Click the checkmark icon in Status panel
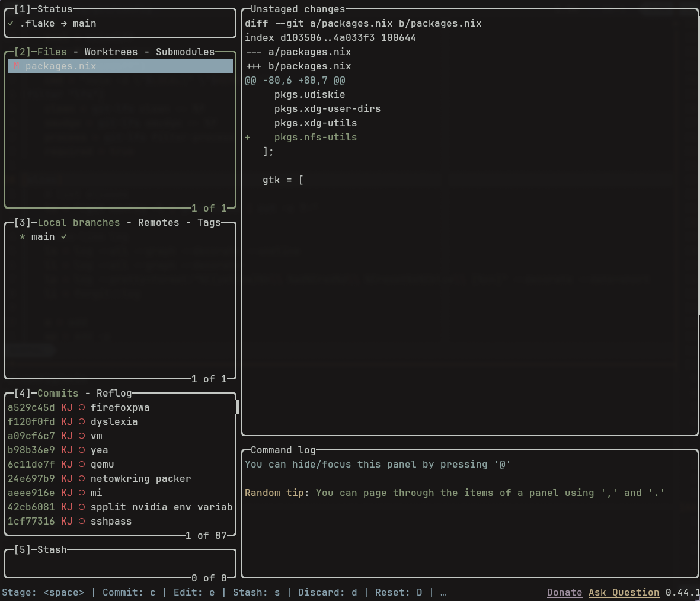The width and height of the screenshot is (700, 601). pyautogui.click(x=11, y=23)
